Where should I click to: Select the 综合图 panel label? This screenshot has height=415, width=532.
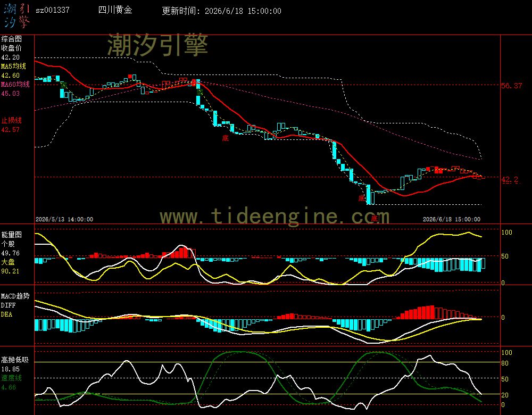[12, 39]
